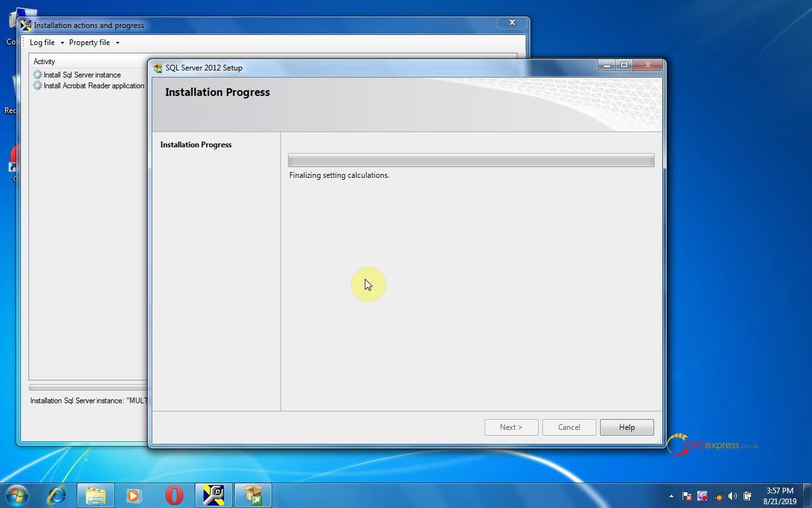Screen dimensions: 812x508
Task: Expand the Log file dropdown
Action: point(47,43)
